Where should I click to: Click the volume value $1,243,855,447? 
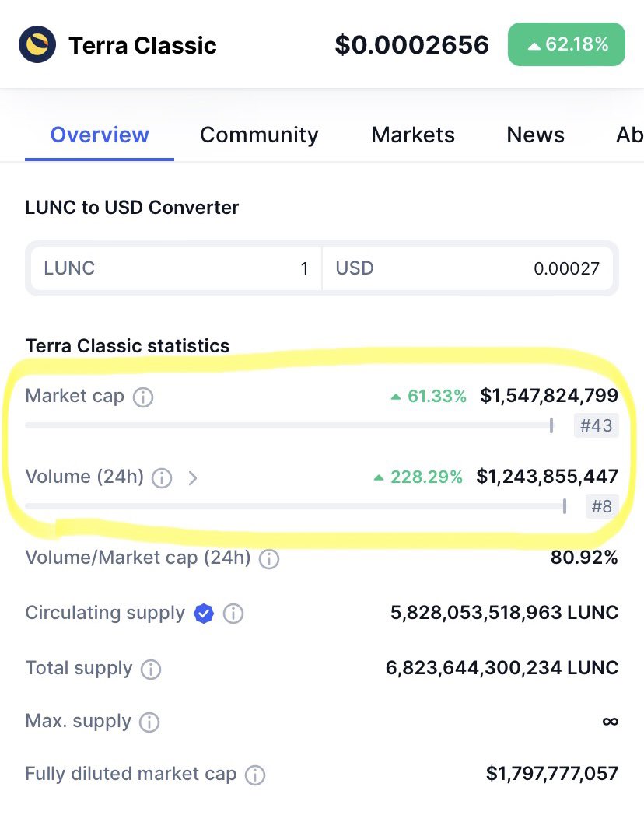[x=547, y=477]
